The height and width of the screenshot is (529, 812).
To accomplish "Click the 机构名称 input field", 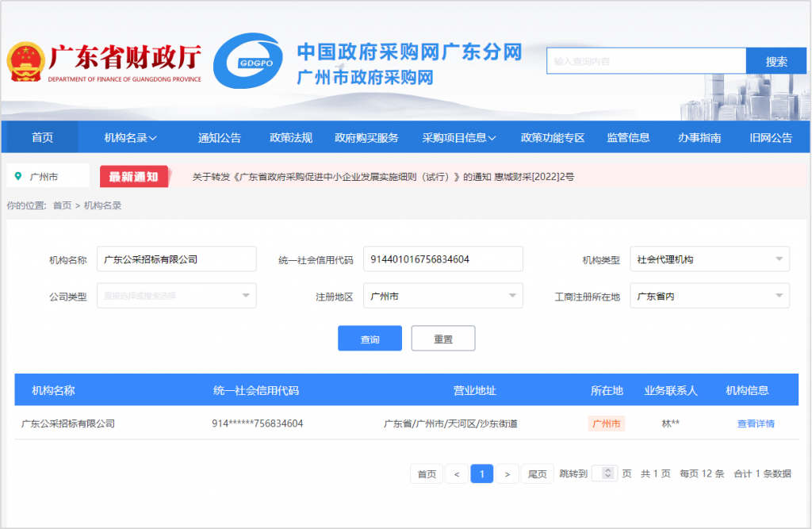I will pyautogui.click(x=176, y=259).
